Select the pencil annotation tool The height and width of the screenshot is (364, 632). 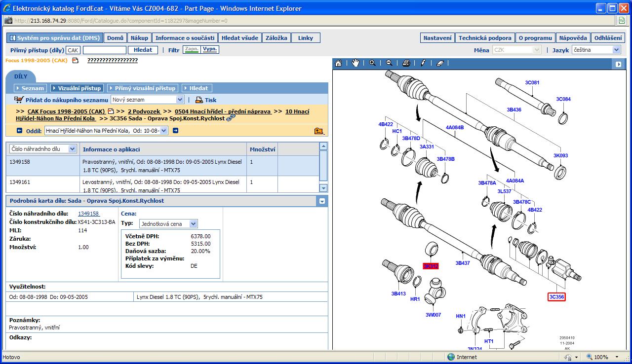pos(423,63)
